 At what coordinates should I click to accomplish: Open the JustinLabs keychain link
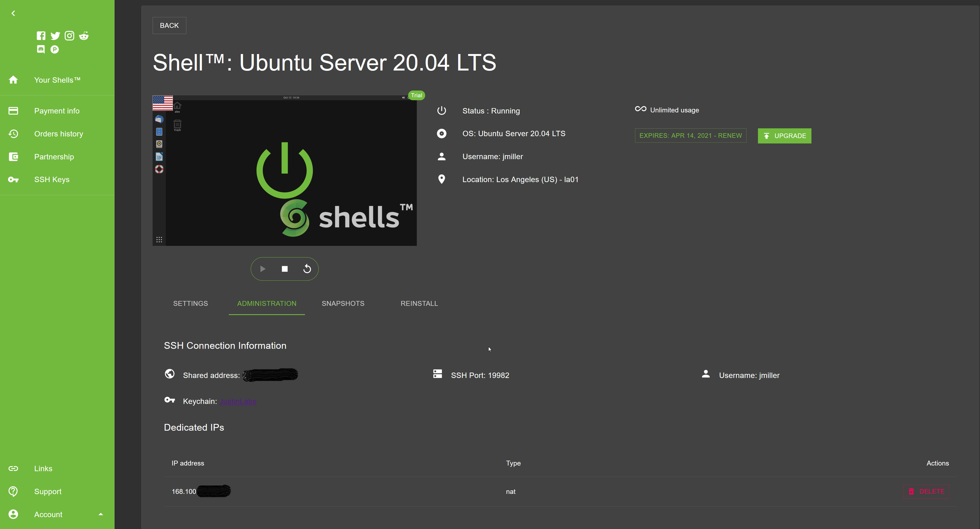pos(238,401)
